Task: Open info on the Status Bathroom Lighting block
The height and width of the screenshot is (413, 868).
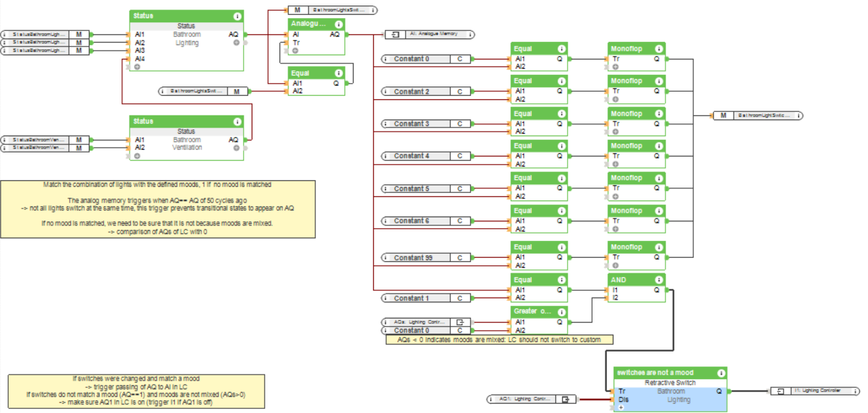Action: 236,15
